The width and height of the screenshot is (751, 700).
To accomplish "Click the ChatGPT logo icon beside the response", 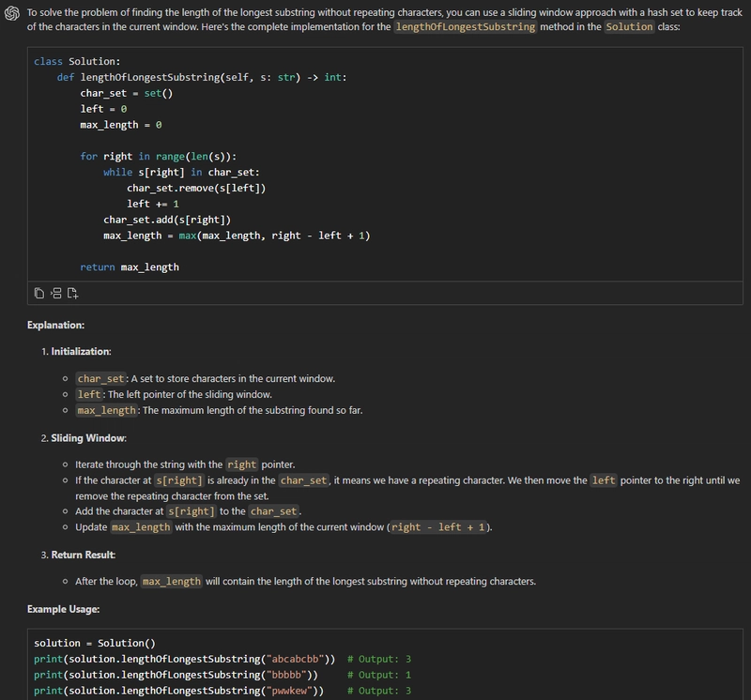I will click(12, 12).
